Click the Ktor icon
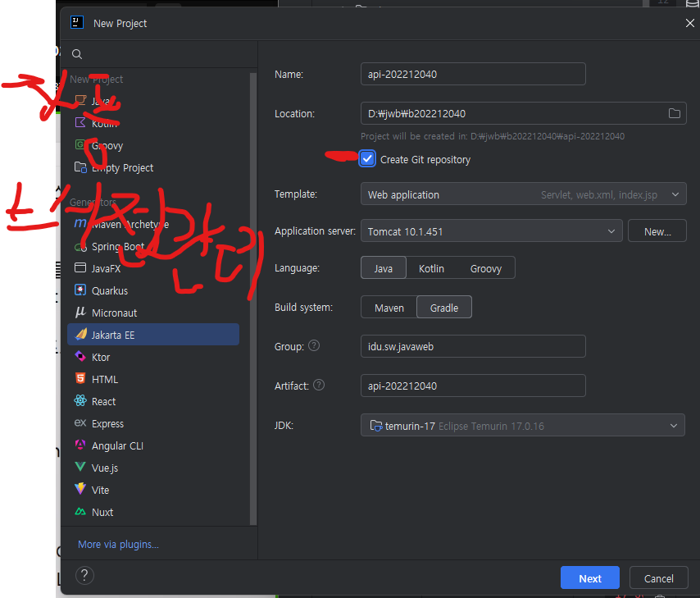The image size is (700, 598). [80, 356]
